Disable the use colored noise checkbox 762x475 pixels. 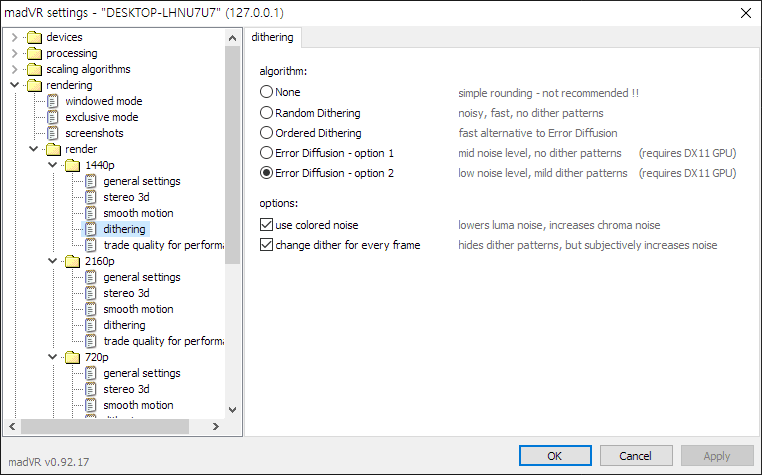pos(267,225)
